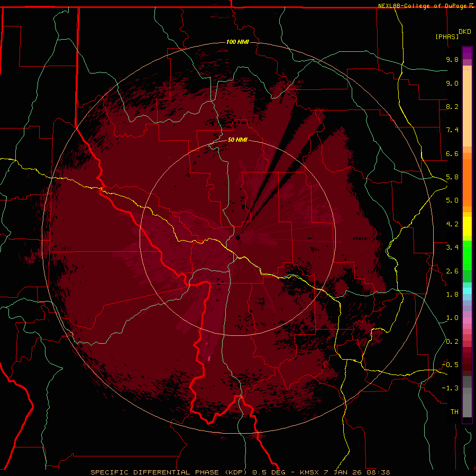Click the legend value 3.4

pos(452,248)
